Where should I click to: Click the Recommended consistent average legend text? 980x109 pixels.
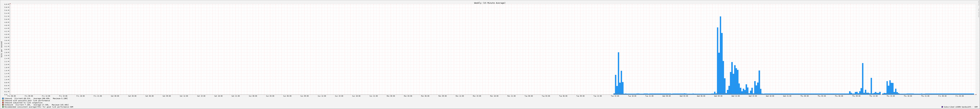click(39, 107)
